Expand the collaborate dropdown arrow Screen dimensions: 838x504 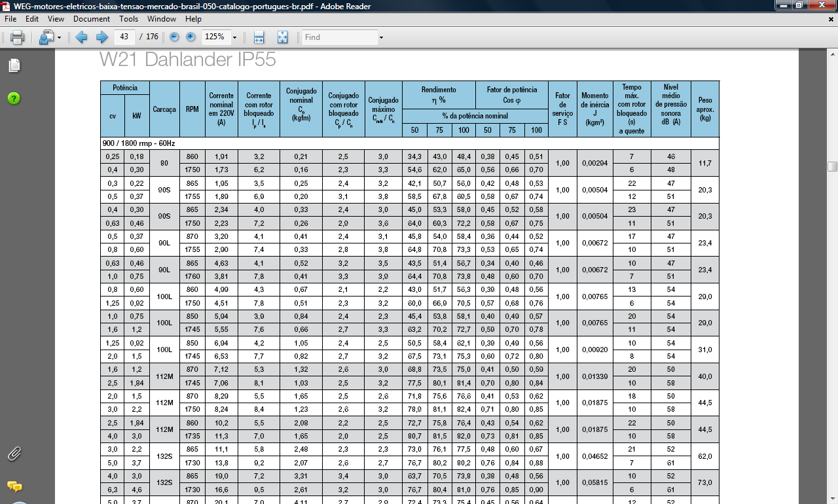pos(59,38)
